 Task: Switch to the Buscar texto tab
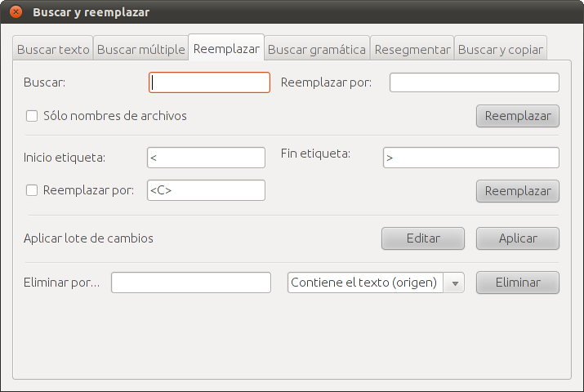tap(53, 49)
